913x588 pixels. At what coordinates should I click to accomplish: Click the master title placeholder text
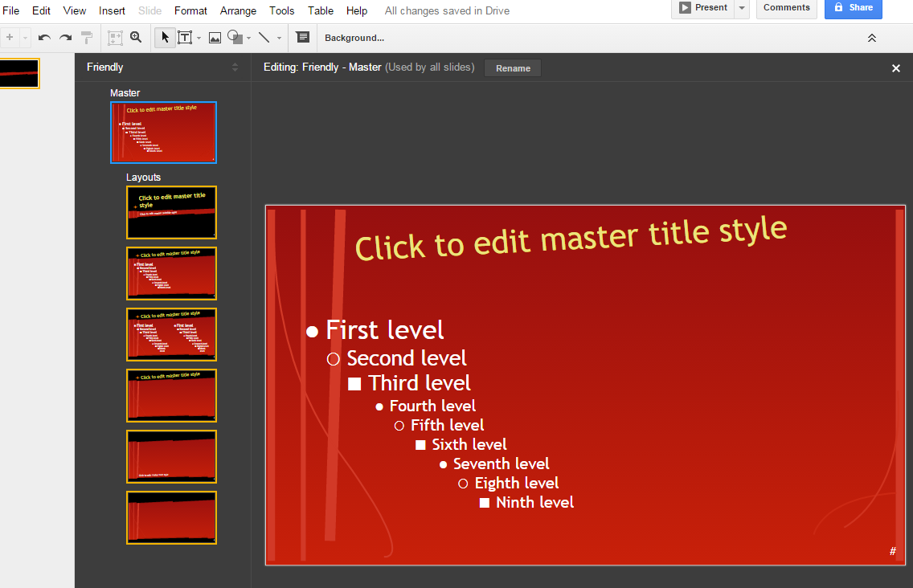click(571, 239)
